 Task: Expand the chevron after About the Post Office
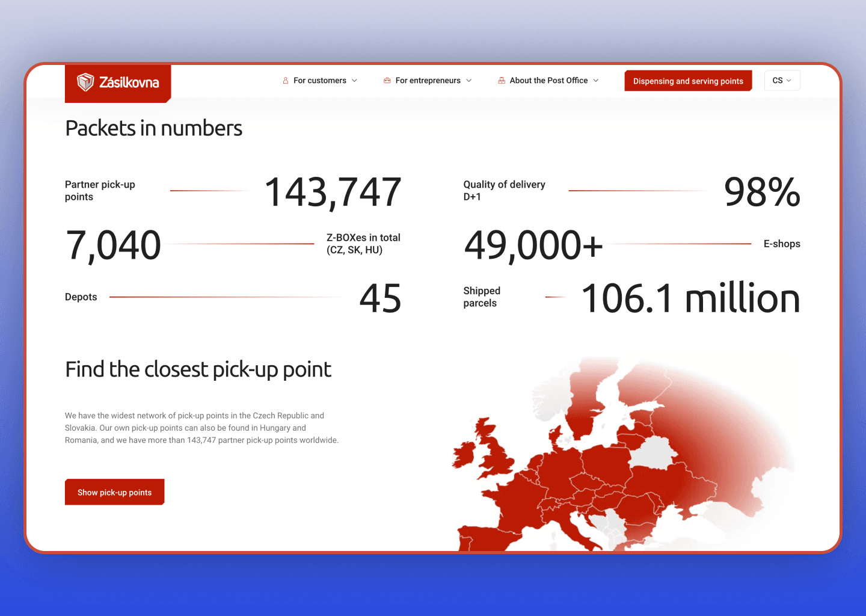click(x=596, y=81)
